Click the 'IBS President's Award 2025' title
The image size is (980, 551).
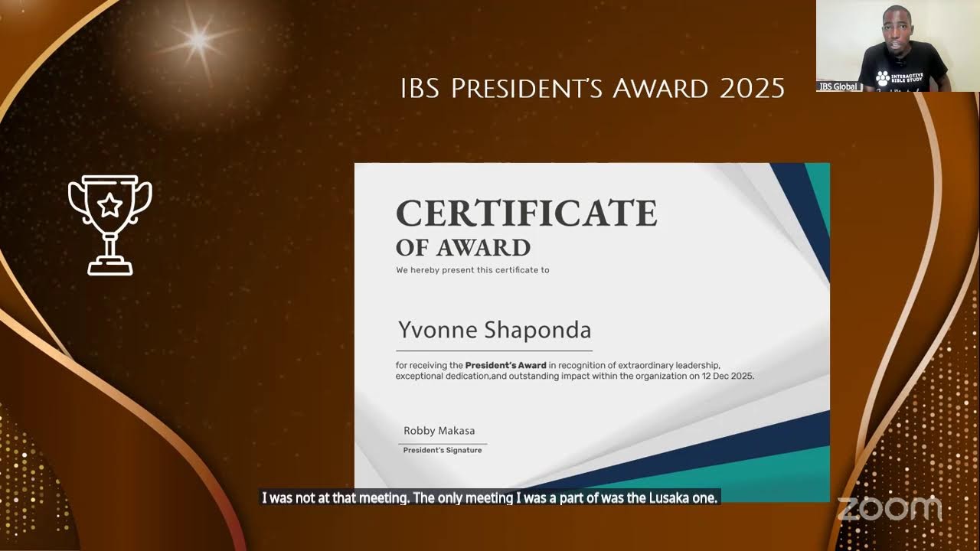coord(593,89)
